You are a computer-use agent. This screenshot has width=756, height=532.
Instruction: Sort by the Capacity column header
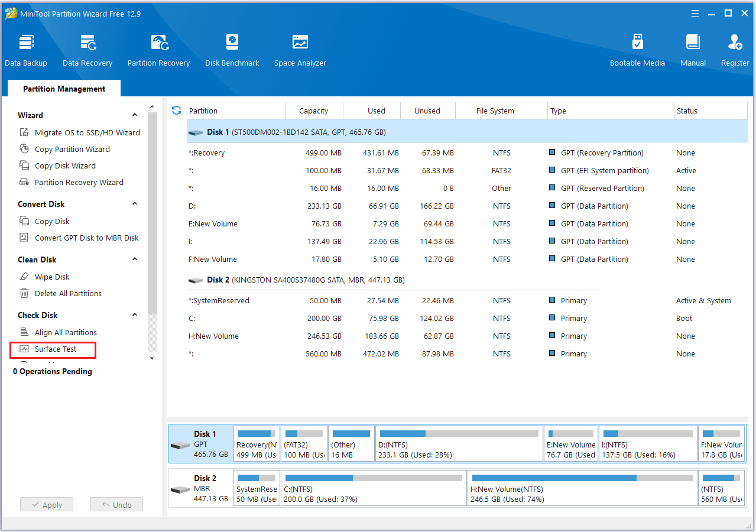313,111
